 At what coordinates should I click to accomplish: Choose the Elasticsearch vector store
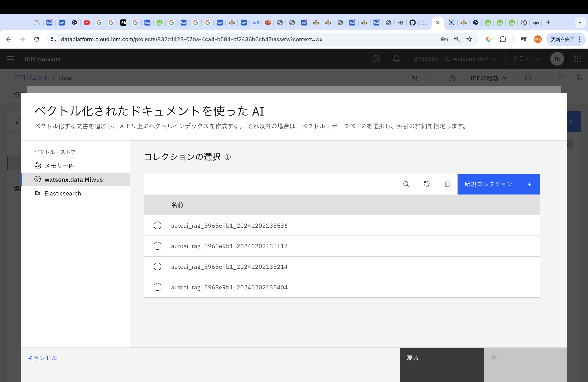(63, 194)
